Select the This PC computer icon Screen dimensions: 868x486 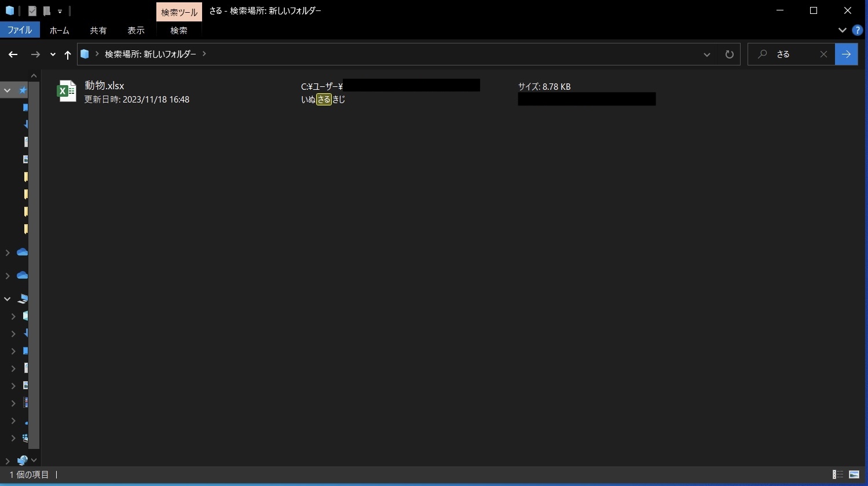click(23, 299)
